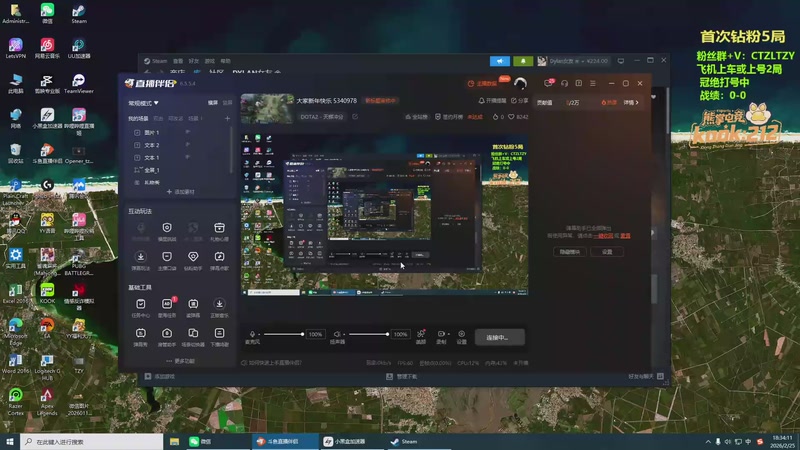Expand 详情 arrow in contribution panel
Image resolution: width=800 pixels, height=450 pixels.
coord(631,103)
